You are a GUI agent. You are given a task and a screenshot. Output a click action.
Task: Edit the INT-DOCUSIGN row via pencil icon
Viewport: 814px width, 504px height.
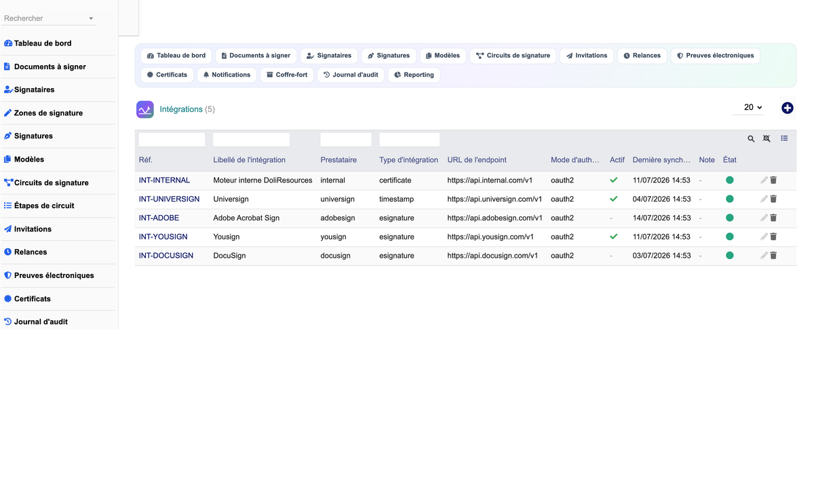764,256
